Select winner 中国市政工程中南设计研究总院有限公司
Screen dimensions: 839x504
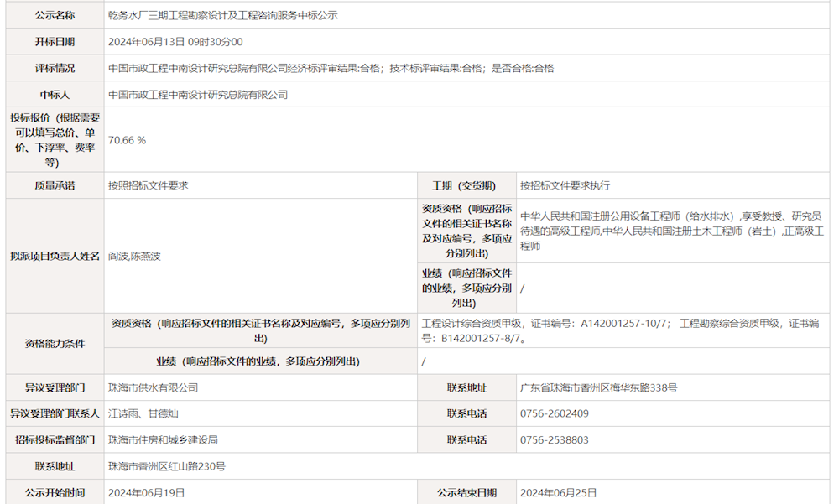pos(201,94)
